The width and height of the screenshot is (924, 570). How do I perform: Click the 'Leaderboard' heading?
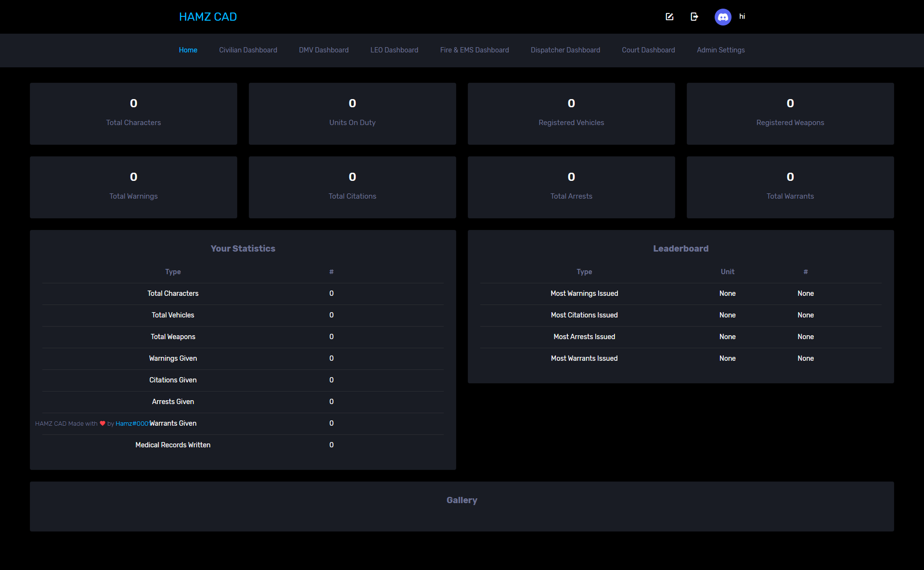point(680,249)
